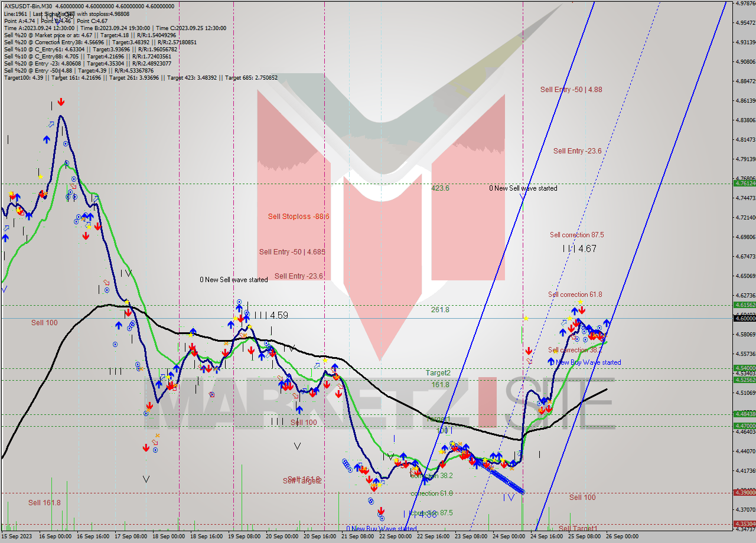Click the 'Sell Entry -50 | 4.685' label
756x543 pixels.
292,252
